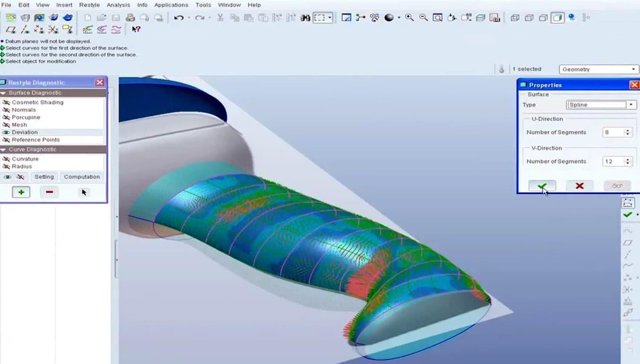Viewport: 640px width, 364px height.
Task: Click the Zoom In magnifier icon
Action: coord(409,18)
